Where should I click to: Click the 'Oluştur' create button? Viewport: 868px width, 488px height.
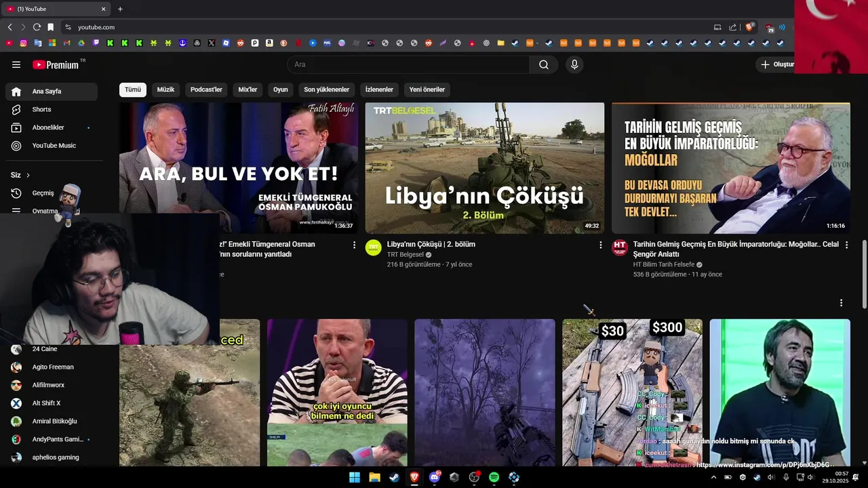click(x=775, y=64)
